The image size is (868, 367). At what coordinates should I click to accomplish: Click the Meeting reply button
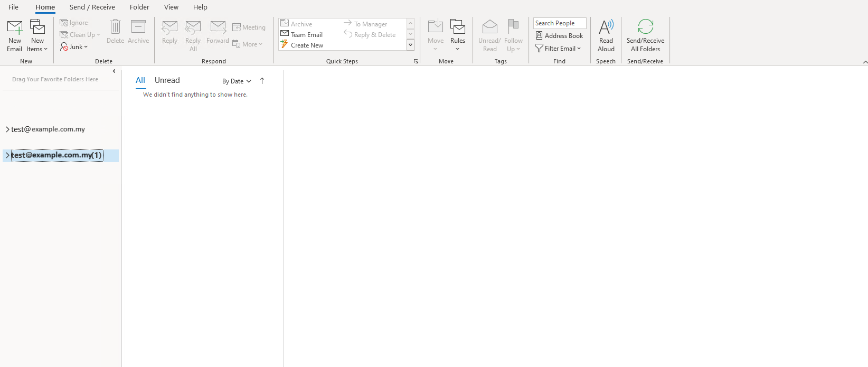(249, 27)
